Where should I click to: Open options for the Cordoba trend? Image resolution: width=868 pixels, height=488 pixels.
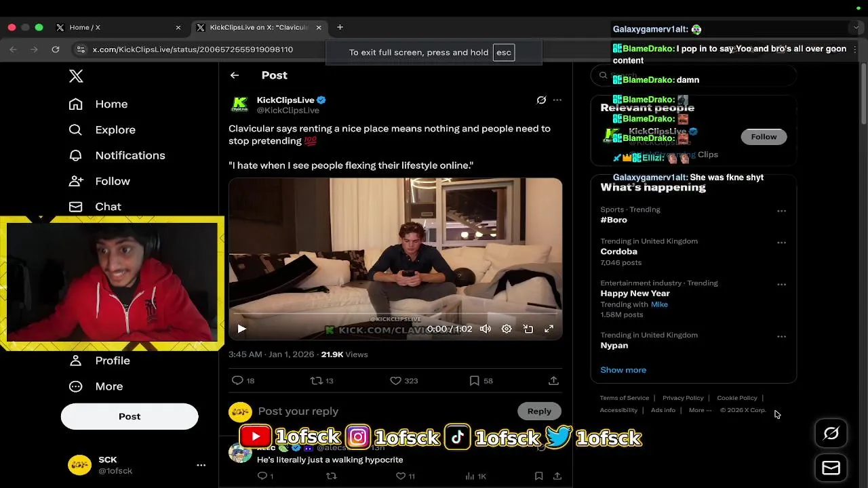click(781, 243)
